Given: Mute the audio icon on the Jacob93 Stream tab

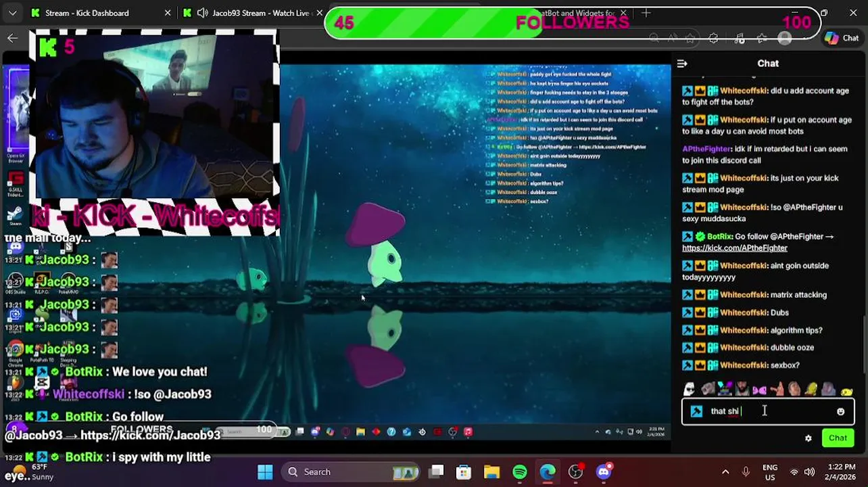Looking at the screenshot, I should coord(202,13).
